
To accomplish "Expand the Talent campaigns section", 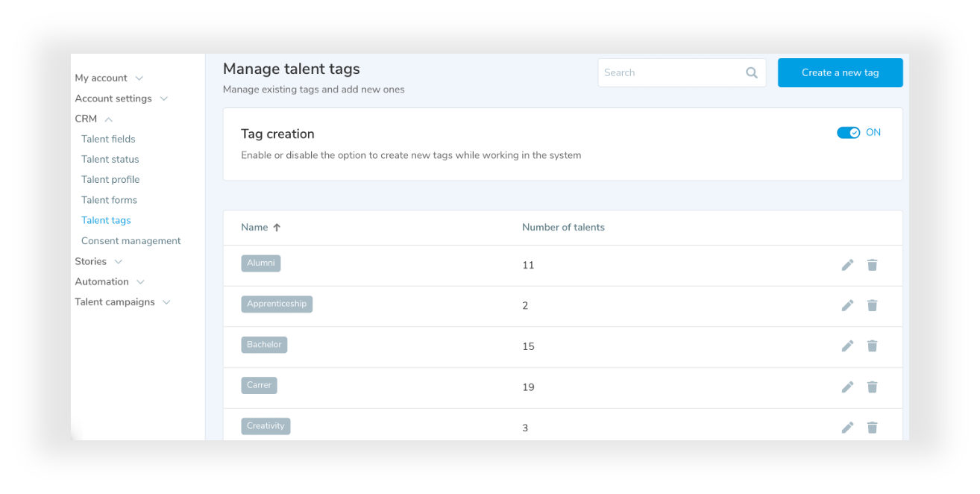I will tap(122, 302).
